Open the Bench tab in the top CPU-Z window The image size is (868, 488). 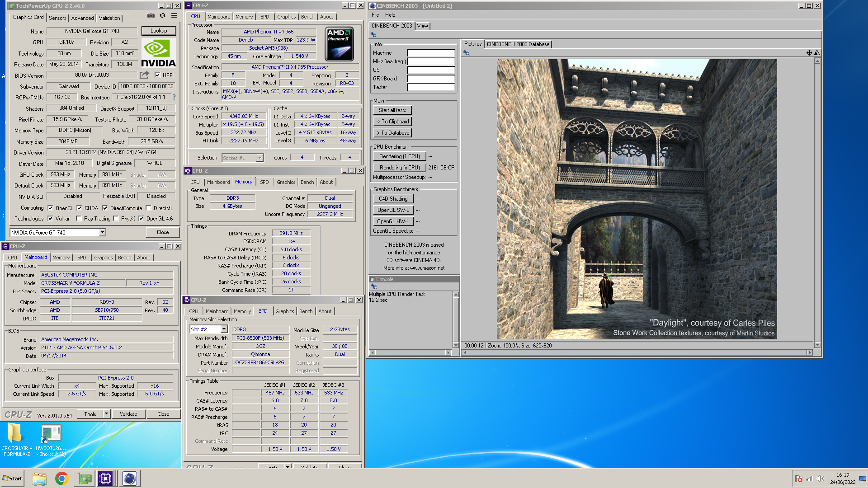tap(307, 17)
